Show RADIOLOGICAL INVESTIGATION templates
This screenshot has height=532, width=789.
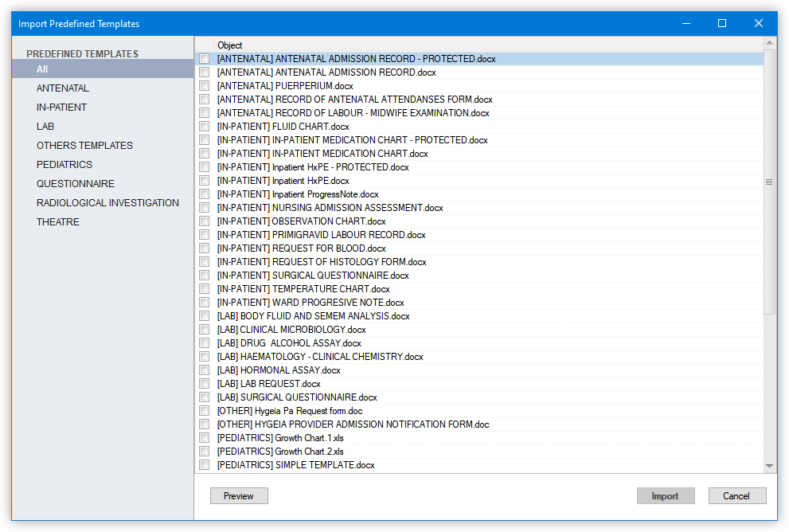[107, 202]
